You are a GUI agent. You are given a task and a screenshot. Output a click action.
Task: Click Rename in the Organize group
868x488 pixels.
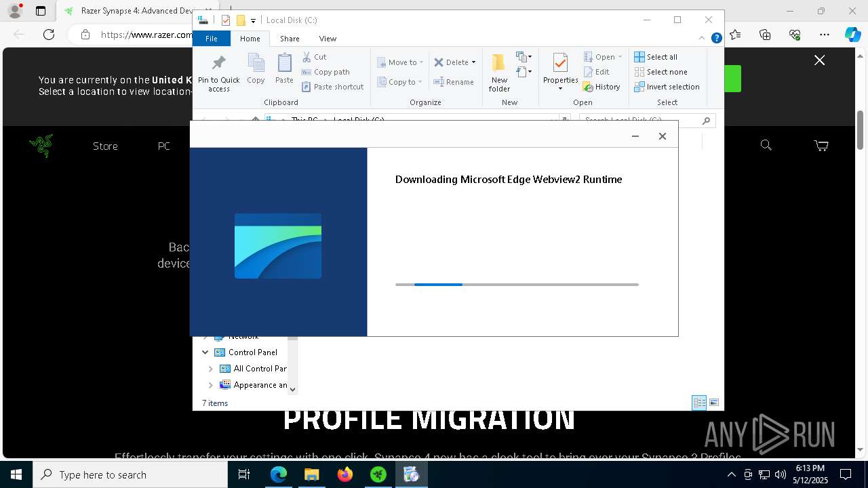[x=454, y=82]
